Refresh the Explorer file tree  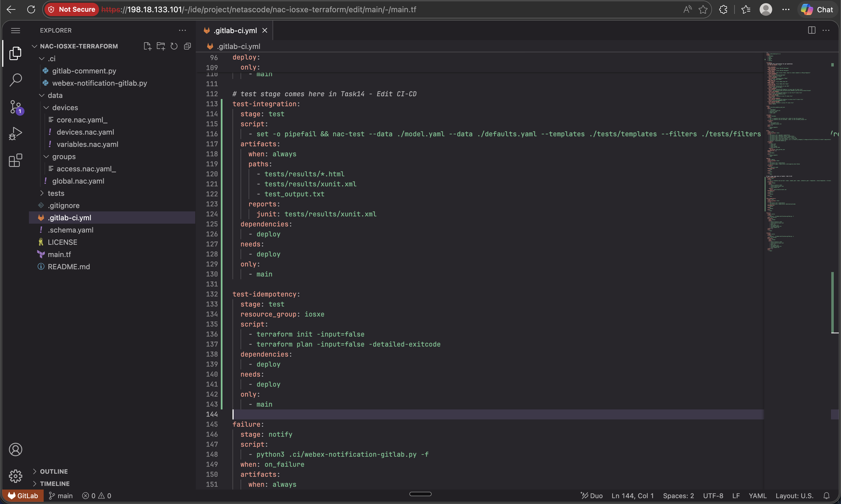coord(174,46)
